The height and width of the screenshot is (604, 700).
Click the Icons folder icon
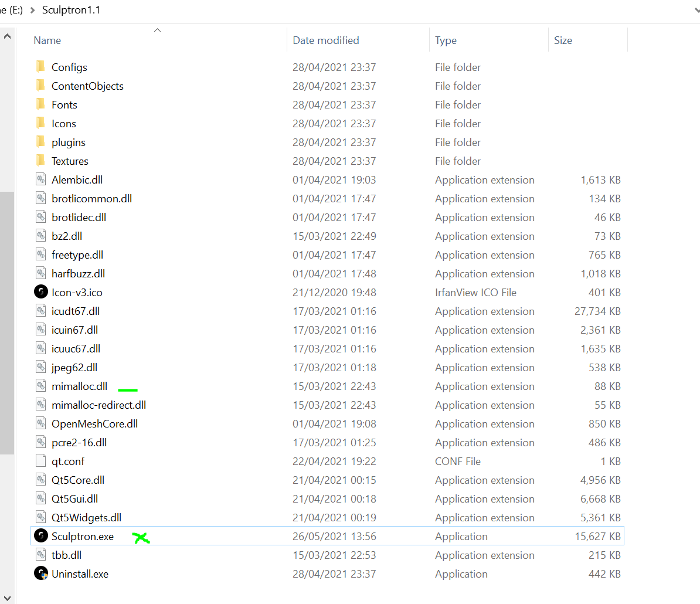(x=40, y=123)
